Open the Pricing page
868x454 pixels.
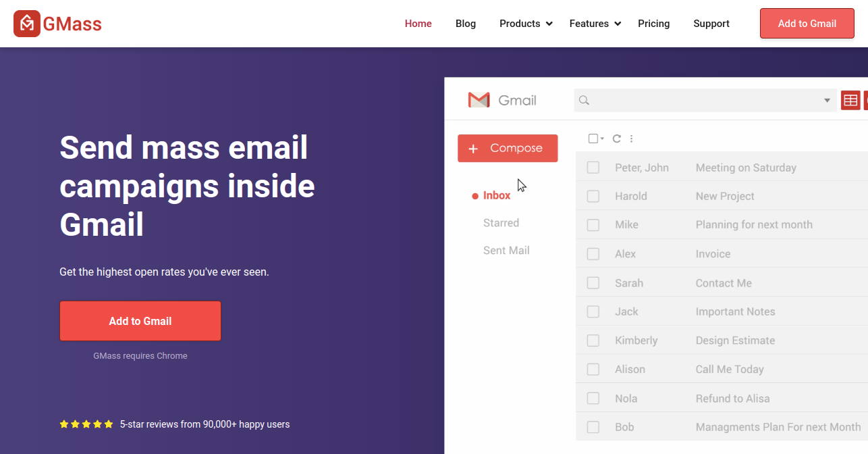(x=654, y=24)
